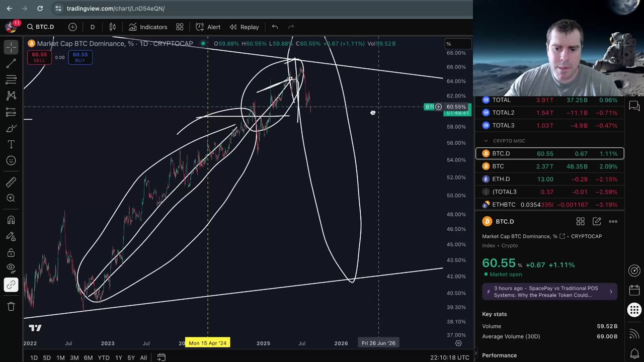Start bar Replay mode
644x362 pixels.
245,27
